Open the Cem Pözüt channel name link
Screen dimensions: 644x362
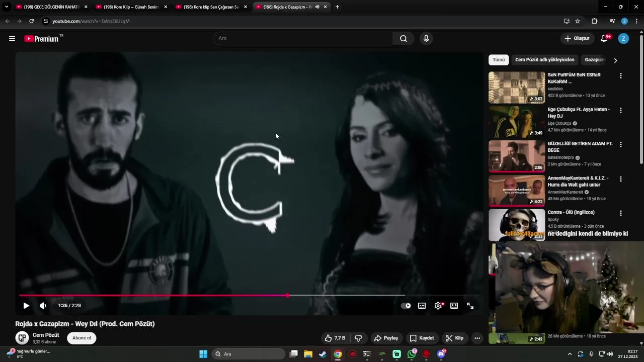[x=46, y=335]
